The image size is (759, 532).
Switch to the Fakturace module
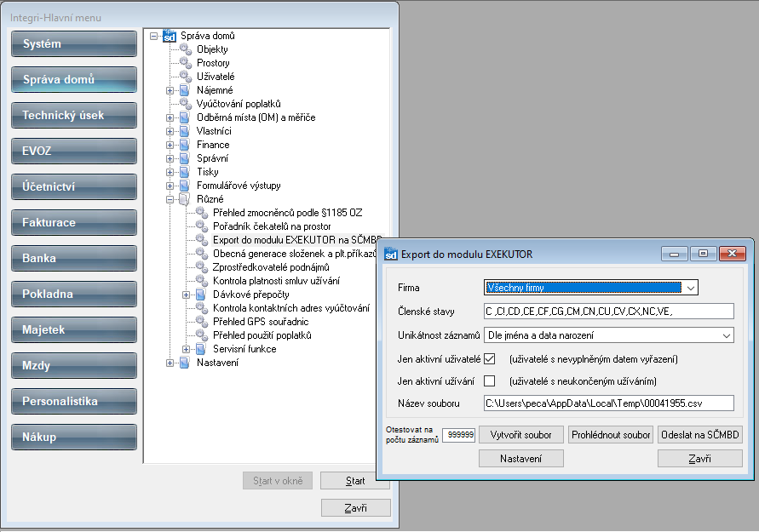73,223
